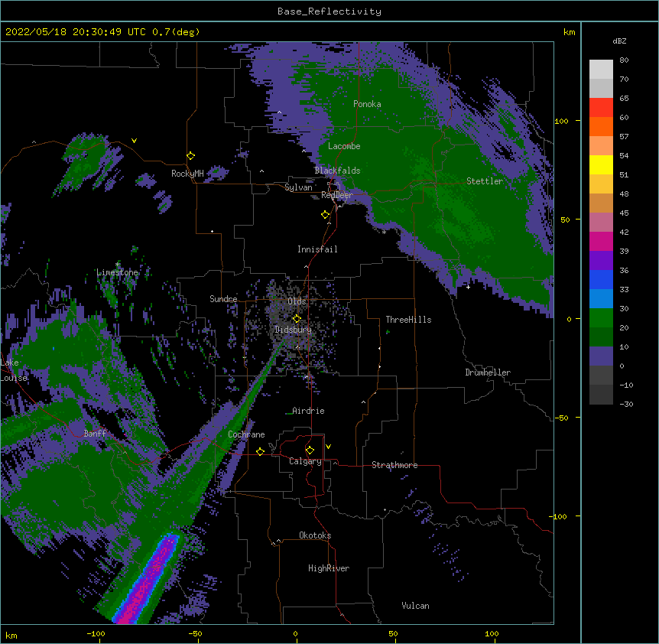Click the 100 tick label on the vertical axis
The image size is (659, 644).
(561, 121)
